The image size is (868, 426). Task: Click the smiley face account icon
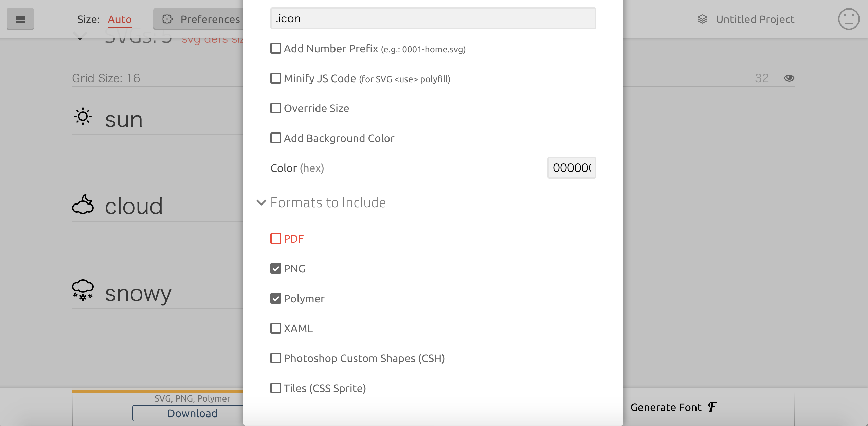coord(848,19)
